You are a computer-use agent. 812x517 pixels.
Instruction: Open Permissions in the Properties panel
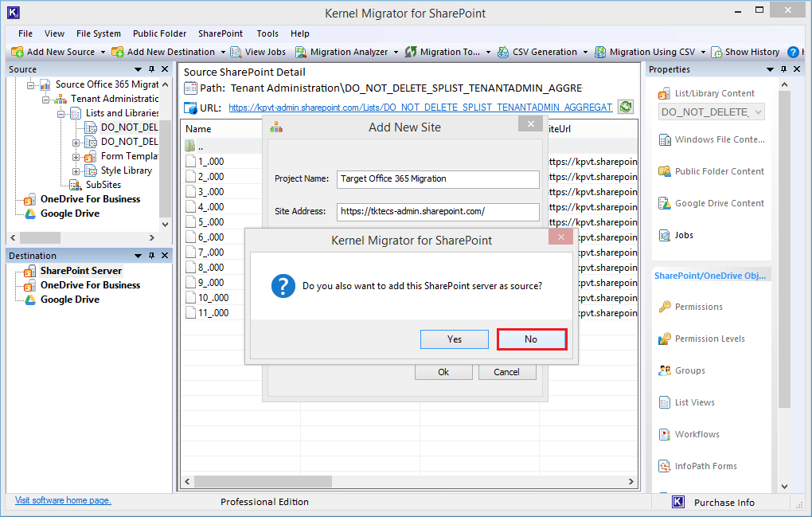[689, 307]
